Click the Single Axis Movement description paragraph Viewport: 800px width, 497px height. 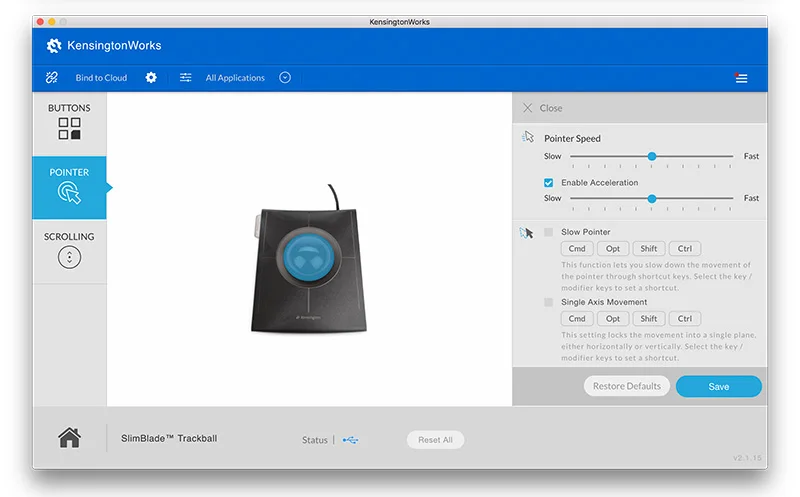point(659,346)
